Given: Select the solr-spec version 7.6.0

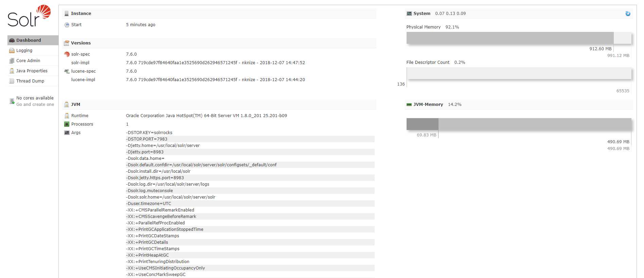Looking at the screenshot, I should point(131,54).
